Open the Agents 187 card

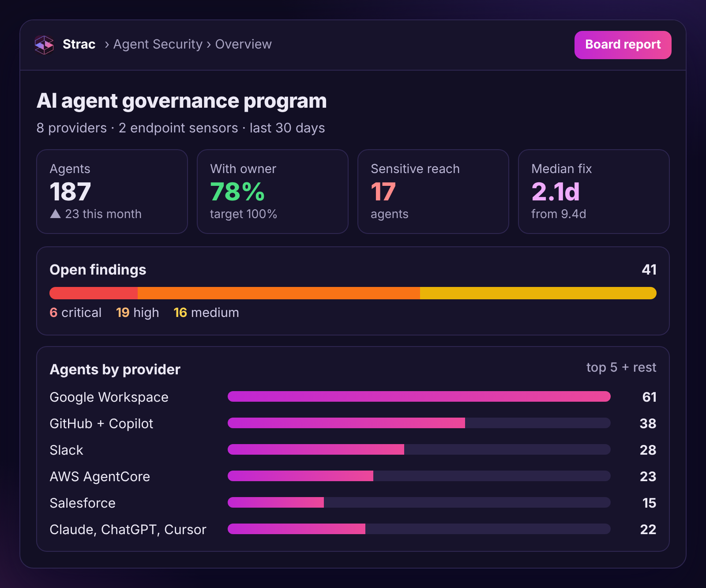pyautogui.click(x=112, y=192)
